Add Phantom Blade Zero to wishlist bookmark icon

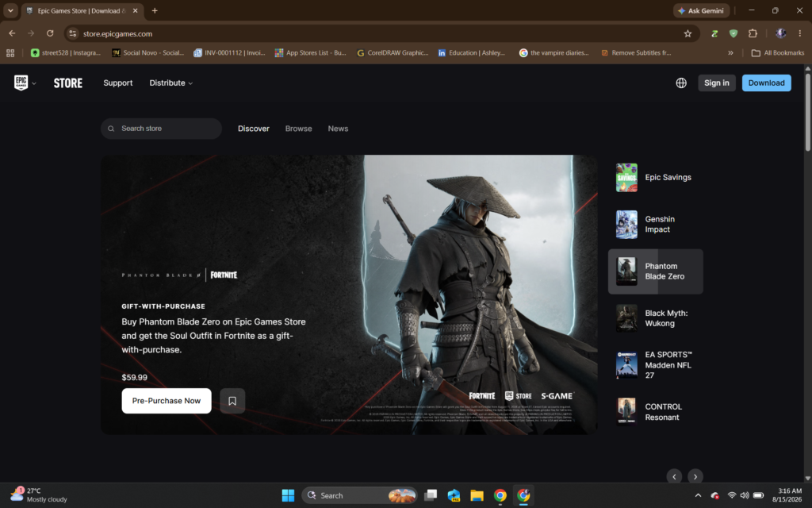[x=232, y=401]
